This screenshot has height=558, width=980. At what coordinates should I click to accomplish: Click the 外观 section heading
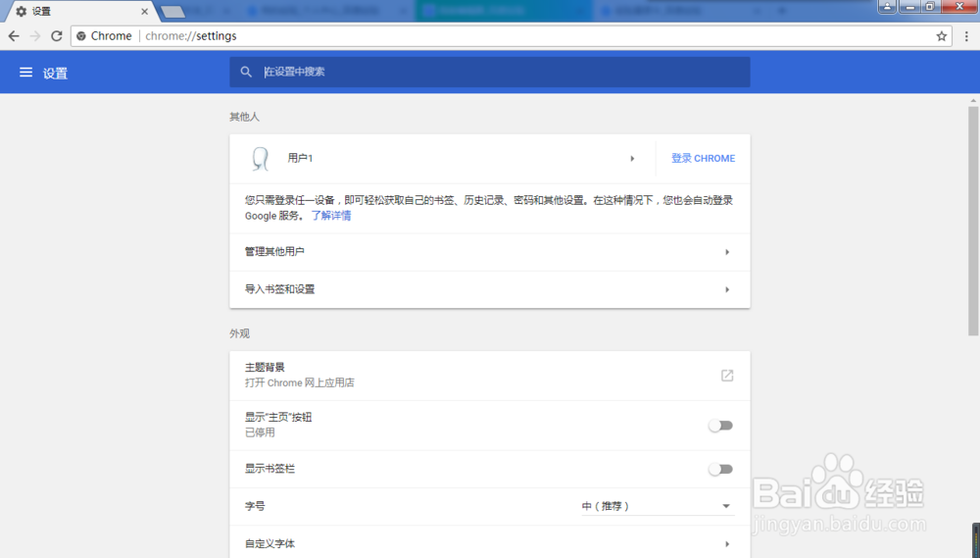click(x=239, y=333)
